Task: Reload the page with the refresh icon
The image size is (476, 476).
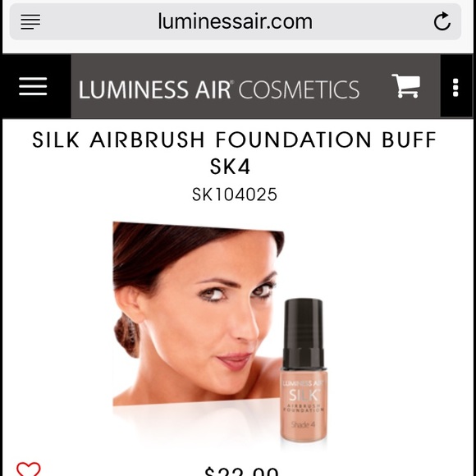Action: [x=442, y=21]
